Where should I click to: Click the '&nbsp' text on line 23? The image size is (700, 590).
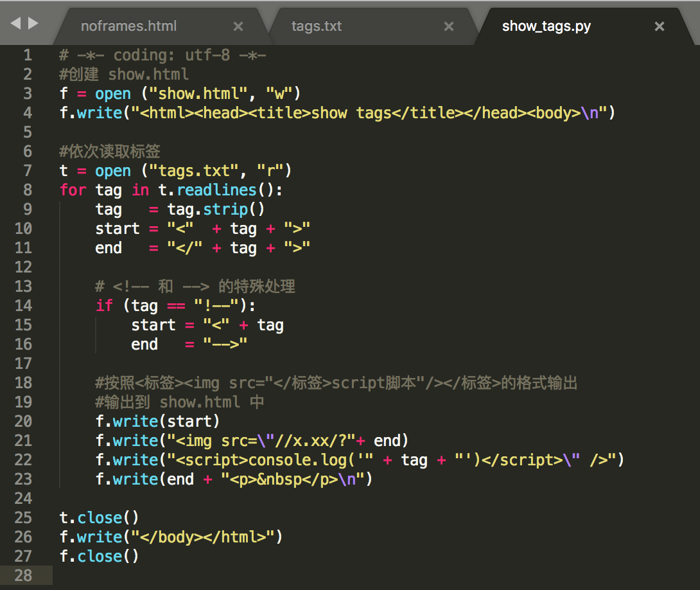pyautogui.click(x=279, y=479)
